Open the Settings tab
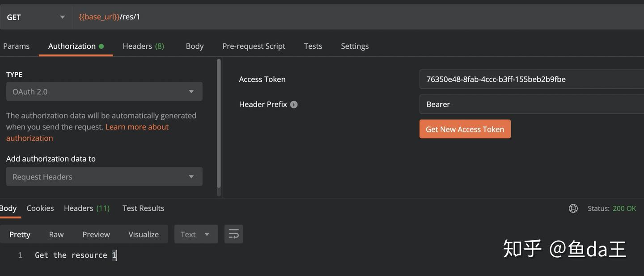This screenshot has height=276, width=644. [x=355, y=46]
